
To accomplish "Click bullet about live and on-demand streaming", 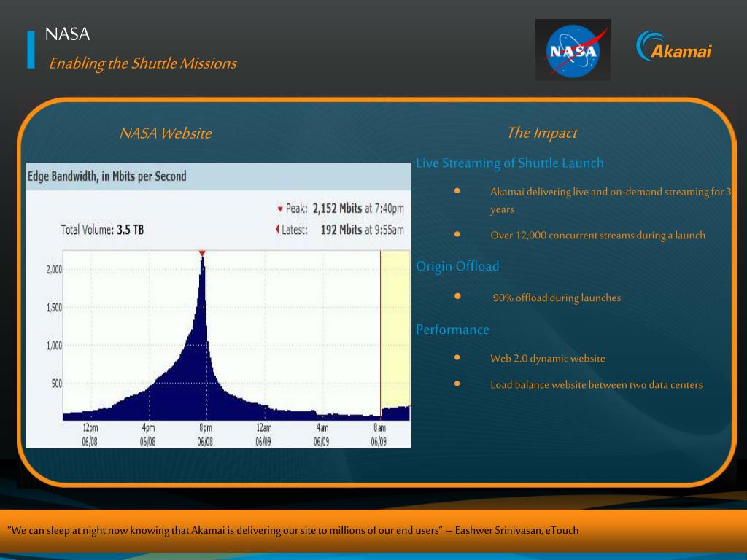I will [611, 201].
